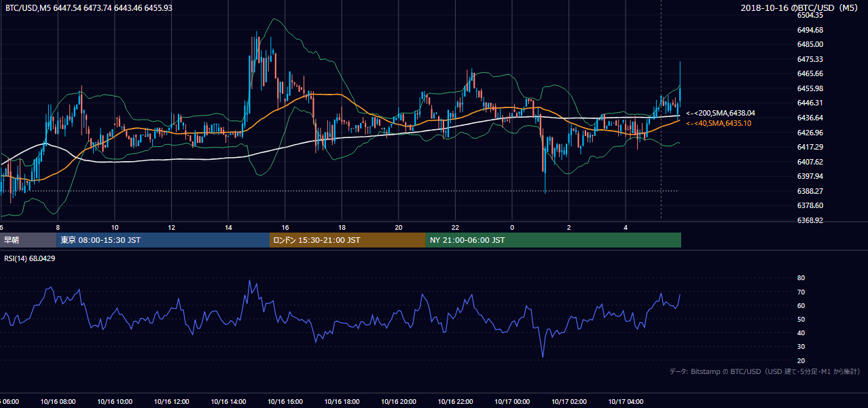Click RSI axis level 20
The image size is (868, 408).
(801, 360)
